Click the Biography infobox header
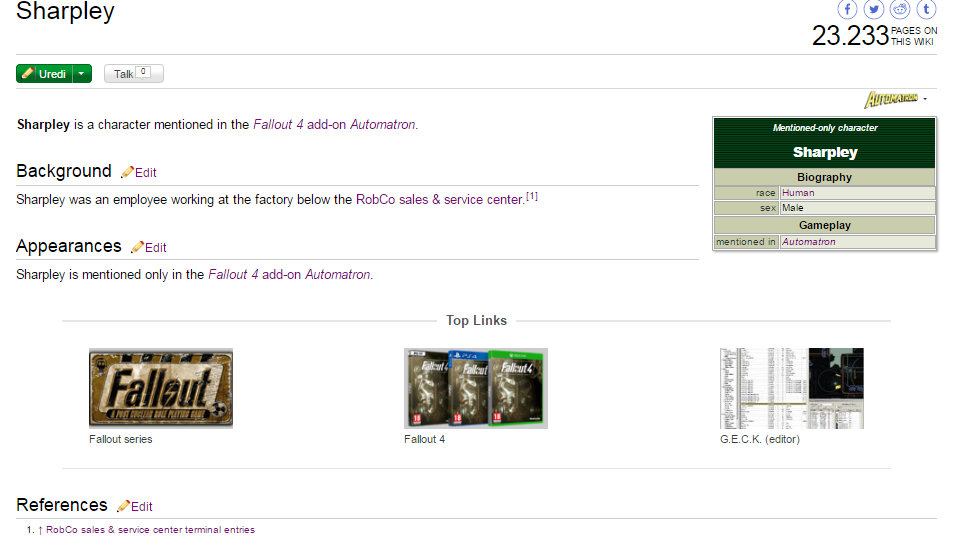The height and width of the screenshot is (543, 954). [824, 177]
